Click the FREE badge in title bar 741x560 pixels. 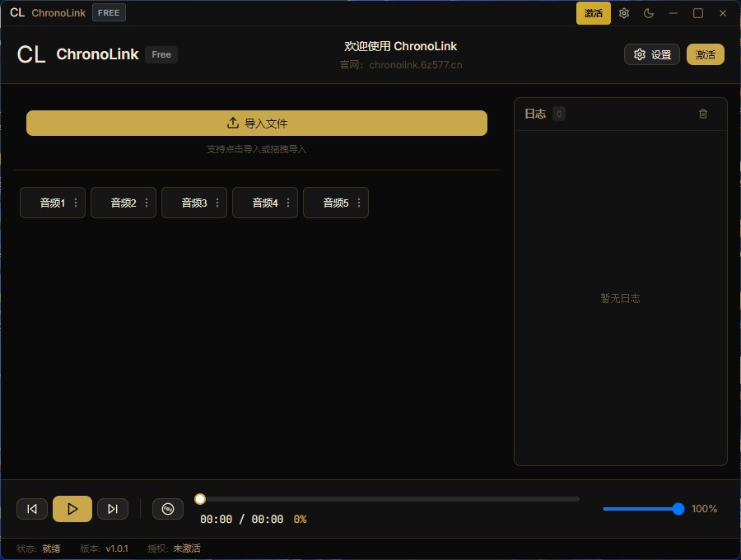pos(109,12)
